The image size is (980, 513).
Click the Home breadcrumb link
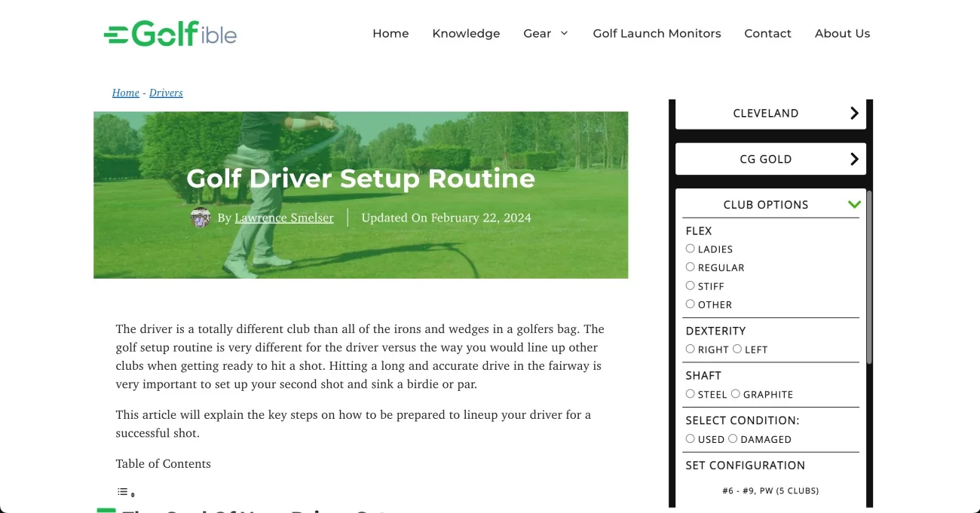pyautogui.click(x=125, y=93)
